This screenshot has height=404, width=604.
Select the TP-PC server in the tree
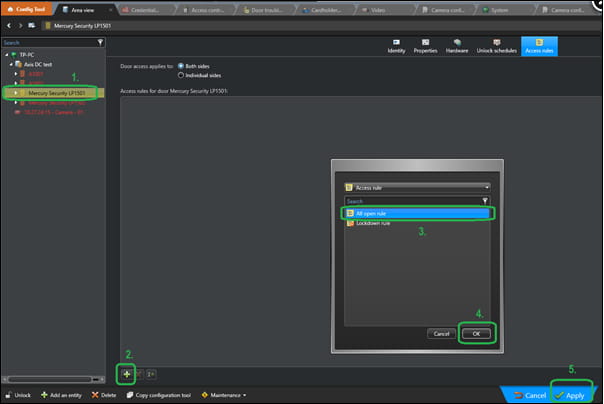pos(27,55)
